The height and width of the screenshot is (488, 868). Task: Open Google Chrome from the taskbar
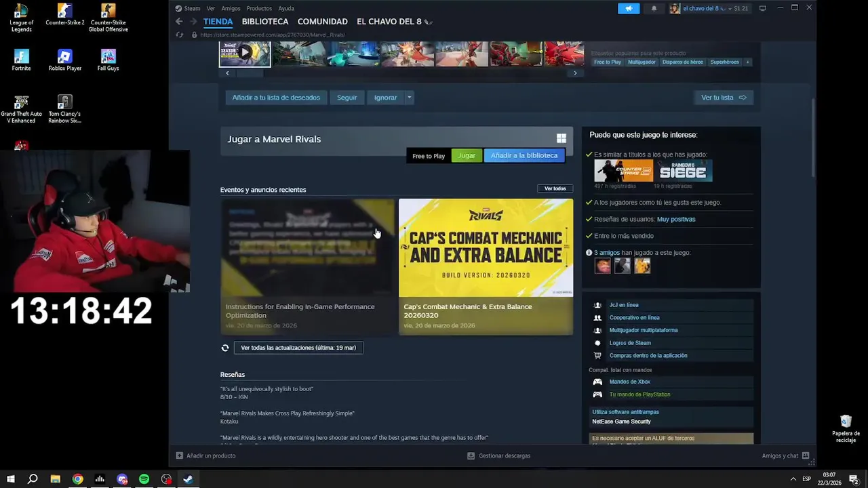click(78, 479)
